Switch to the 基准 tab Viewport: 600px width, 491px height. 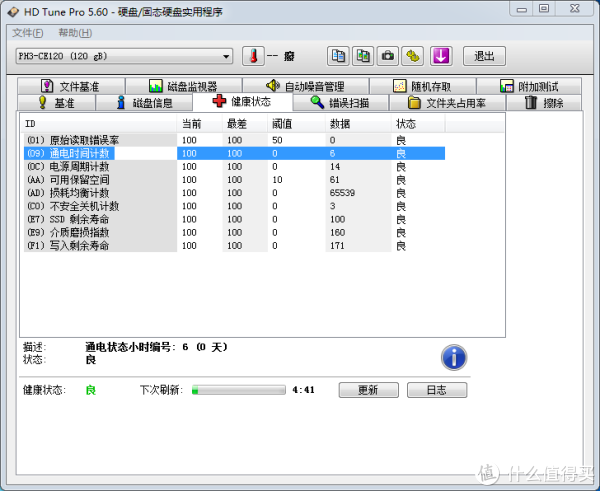point(57,103)
